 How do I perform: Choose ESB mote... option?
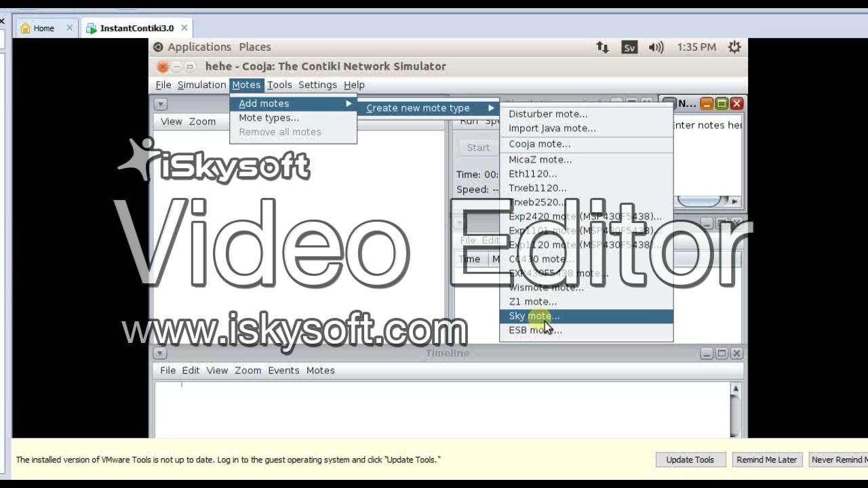587,330
